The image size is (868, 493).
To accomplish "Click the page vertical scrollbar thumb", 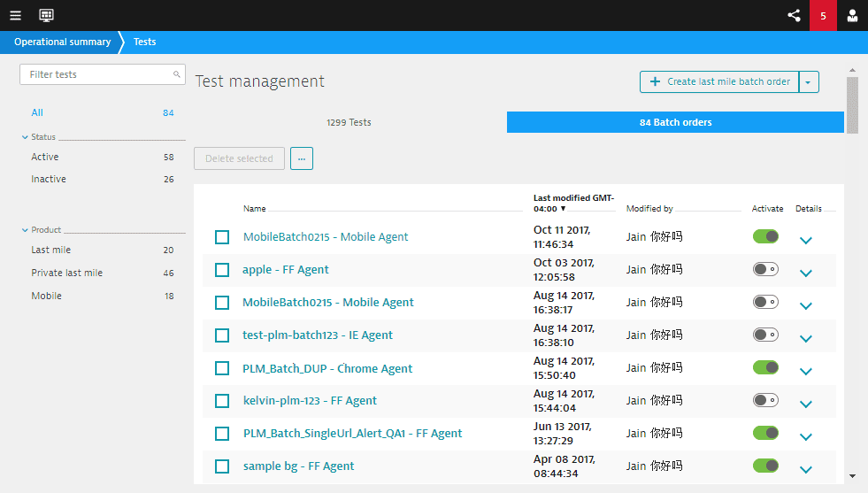I will click(x=852, y=105).
